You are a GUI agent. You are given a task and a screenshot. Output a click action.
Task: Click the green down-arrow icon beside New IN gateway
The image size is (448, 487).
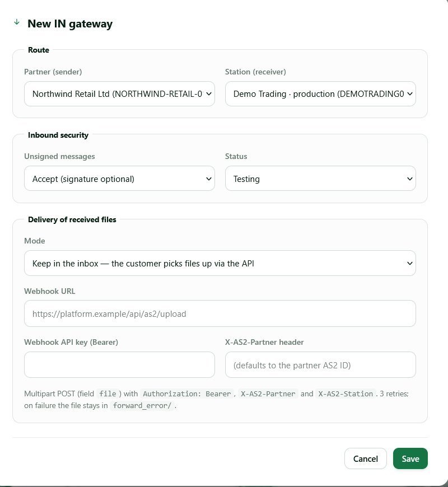click(17, 22)
